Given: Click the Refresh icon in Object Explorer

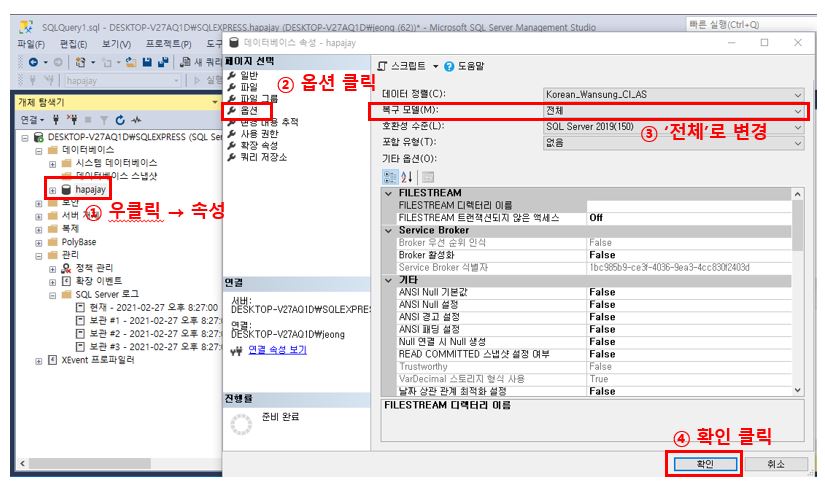Looking at the screenshot, I should [120, 120].
